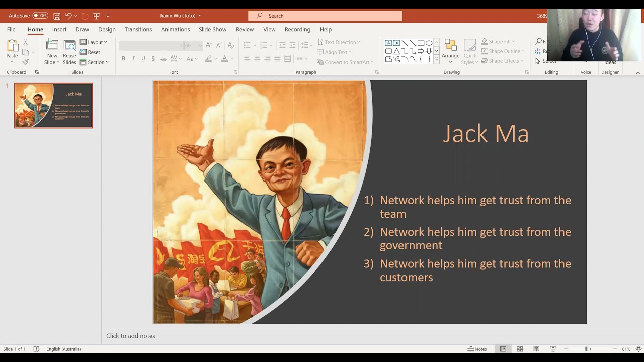Open the Font Color picker
The height and width of the screenshot is (362, 644).
pyautogui.click(x=225, y=59)
